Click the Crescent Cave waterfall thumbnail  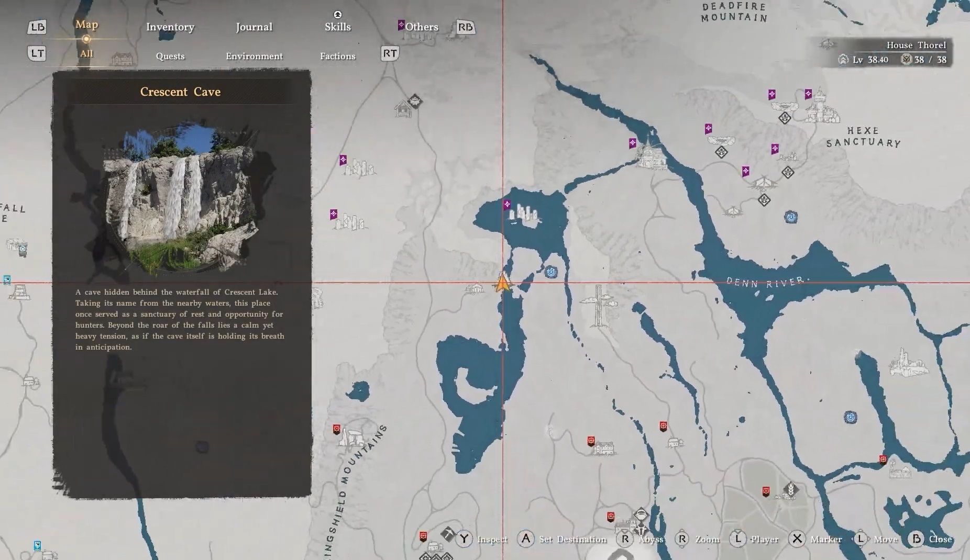[x=181, y=196]
